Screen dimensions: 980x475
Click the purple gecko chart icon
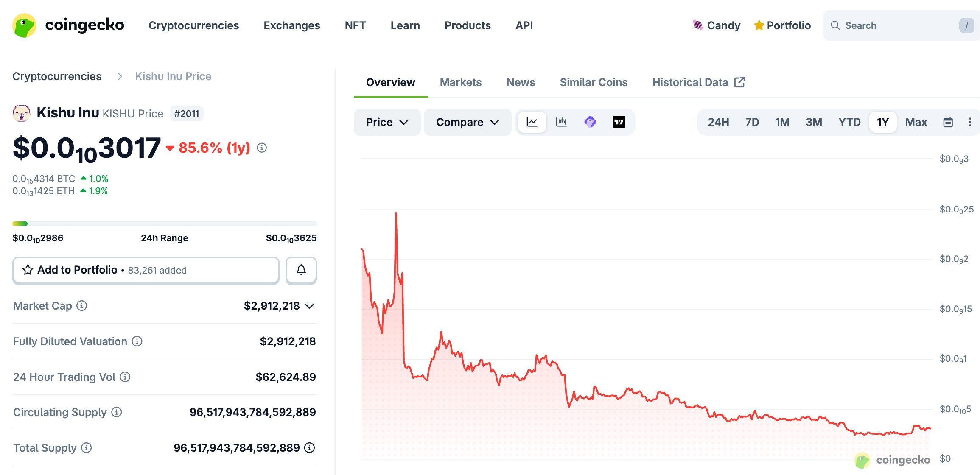click(590, 122)
